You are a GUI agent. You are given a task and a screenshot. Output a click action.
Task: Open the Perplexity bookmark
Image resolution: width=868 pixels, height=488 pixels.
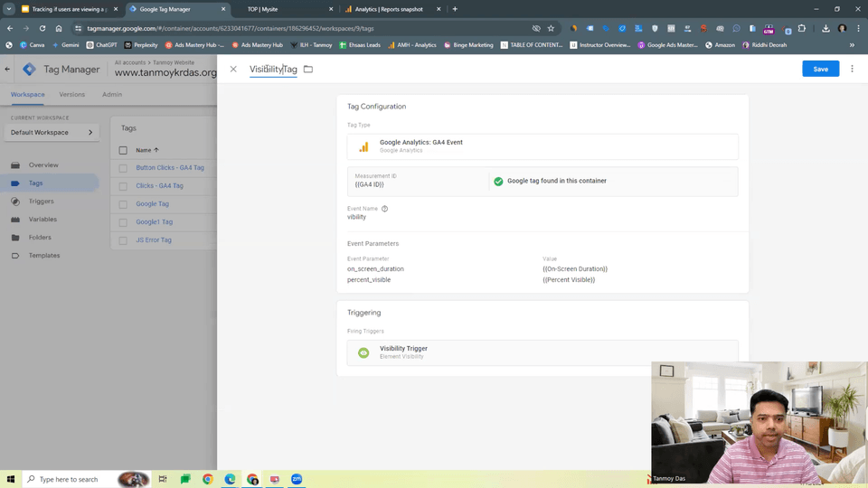[141, 45]
